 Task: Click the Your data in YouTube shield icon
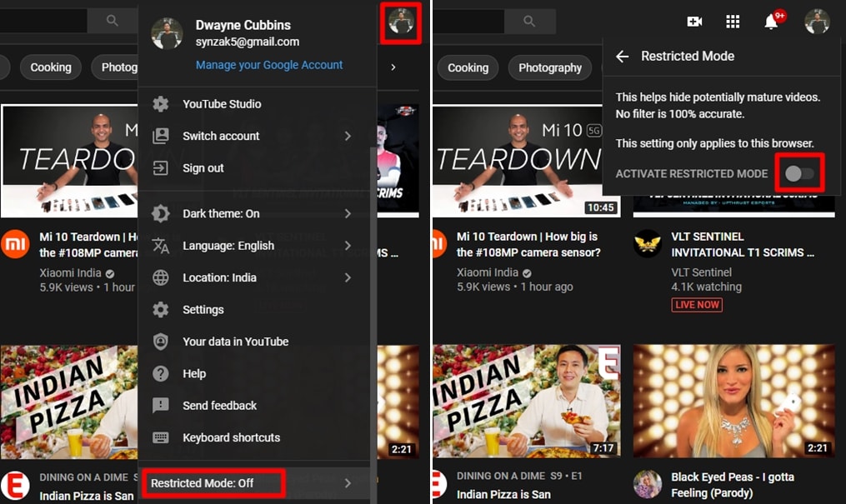pyautogui.click(x=161, y=342)
